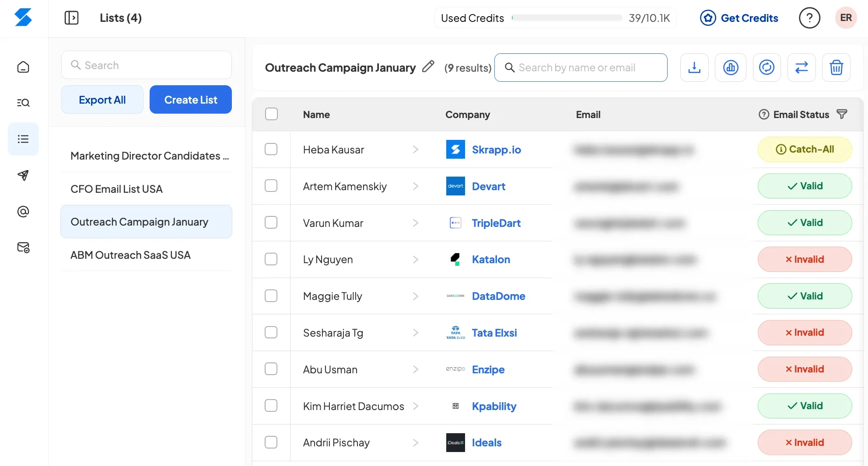Screen dimensions: 868x466
Task: Check the checkbox next to Heba Kausar
Action: [271, 149]
